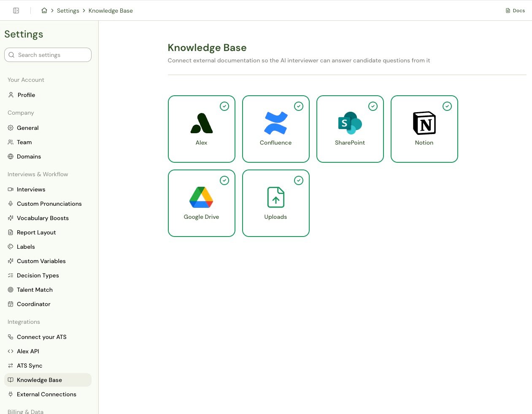Click the Report Layout document icon
The image size is (532, 414).
point(11,232)
